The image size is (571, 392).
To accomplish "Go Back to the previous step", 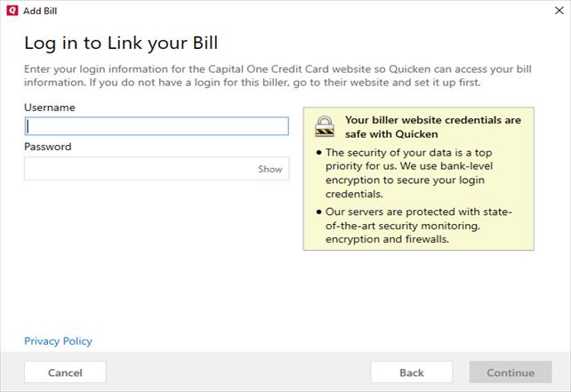I will 411,372.
